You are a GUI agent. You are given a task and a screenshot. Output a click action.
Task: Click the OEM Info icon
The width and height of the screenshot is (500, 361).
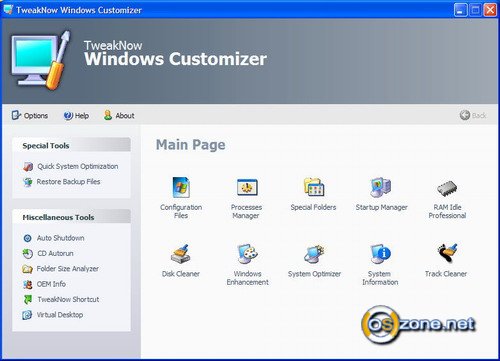[27, 284]
